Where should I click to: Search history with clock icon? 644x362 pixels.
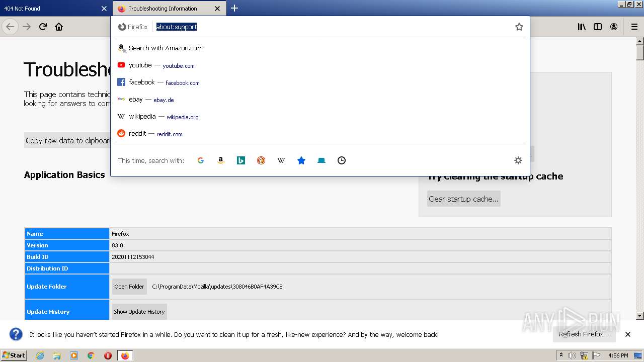[x=342, y=160]
